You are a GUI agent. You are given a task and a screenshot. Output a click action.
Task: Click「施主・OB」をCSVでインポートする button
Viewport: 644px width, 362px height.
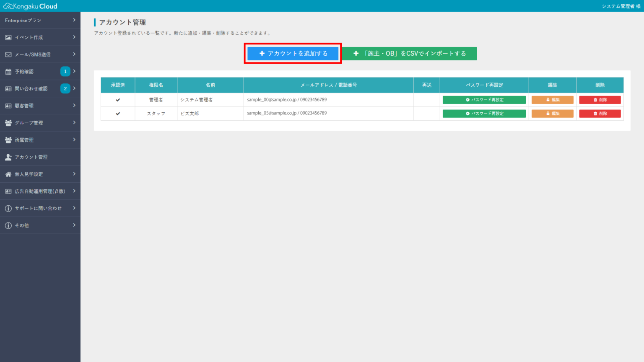coord(410,54)
